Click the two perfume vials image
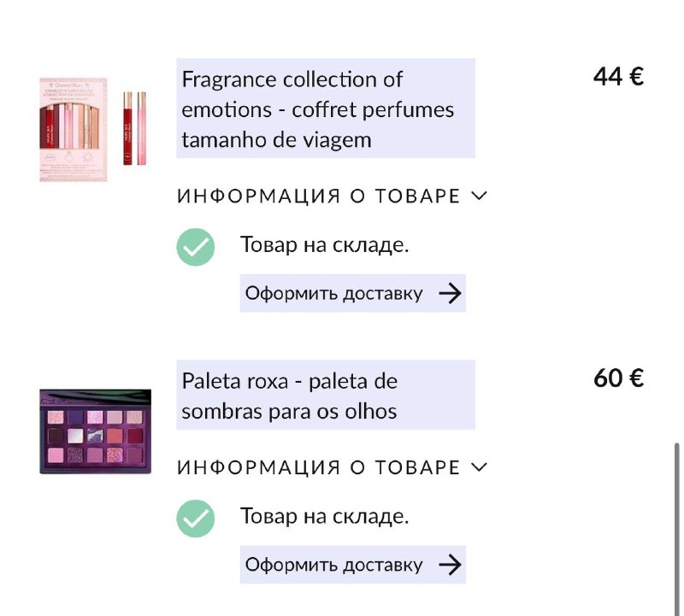 click(134, 128)
